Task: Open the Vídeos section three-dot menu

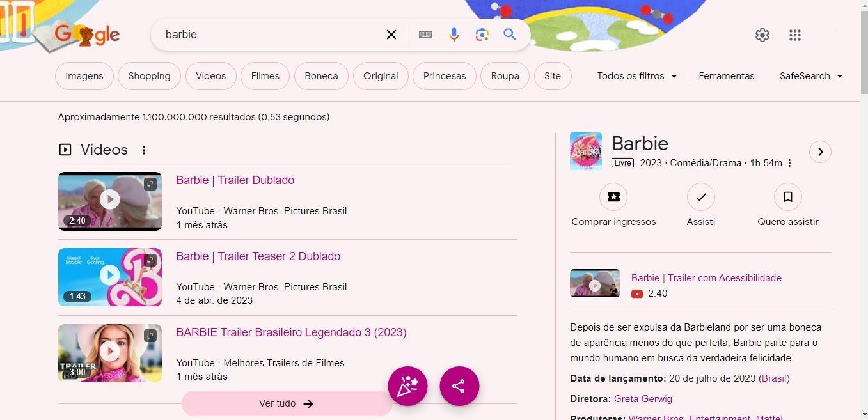Action: 144,150
